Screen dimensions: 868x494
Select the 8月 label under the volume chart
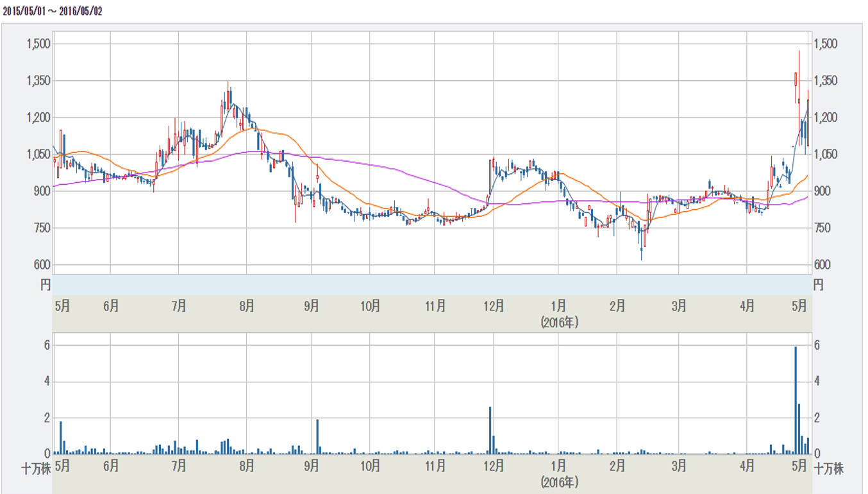pos(246,466)
